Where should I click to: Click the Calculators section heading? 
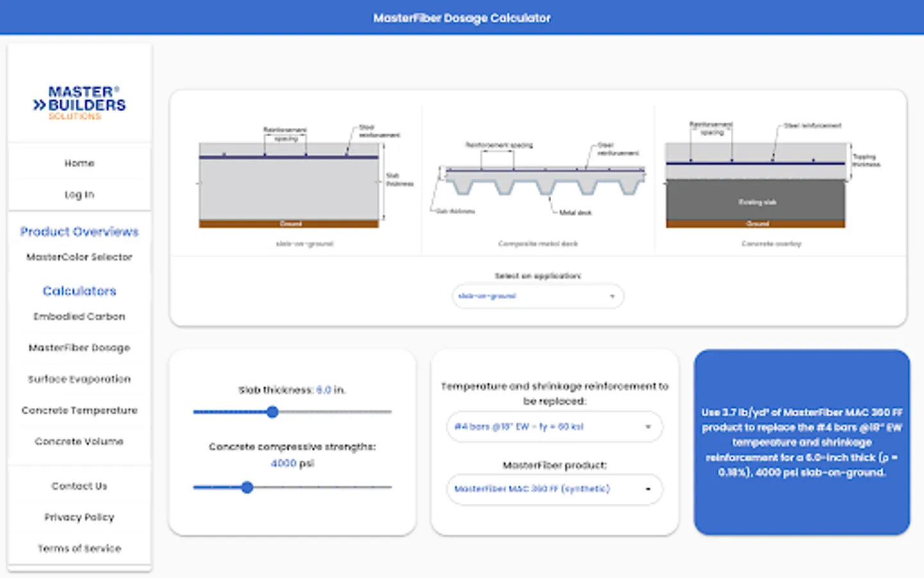[x=80, y=291]
